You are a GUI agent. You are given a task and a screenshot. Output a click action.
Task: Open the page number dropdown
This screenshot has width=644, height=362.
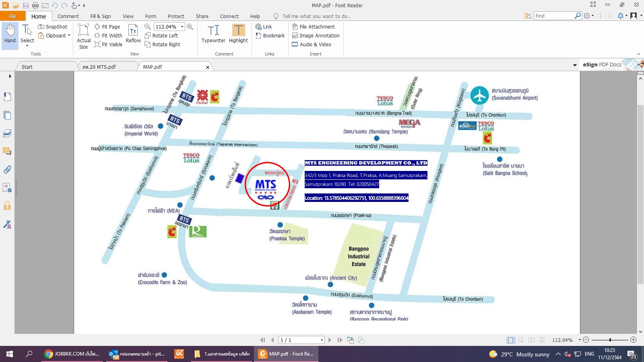click(322, 340)
